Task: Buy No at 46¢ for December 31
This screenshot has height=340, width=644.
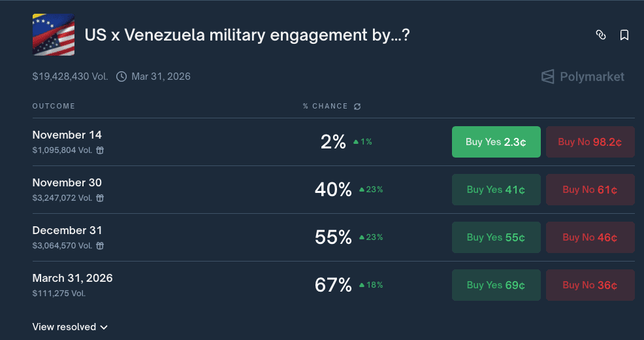Action: pyautogui.click(x=590, y=237)
